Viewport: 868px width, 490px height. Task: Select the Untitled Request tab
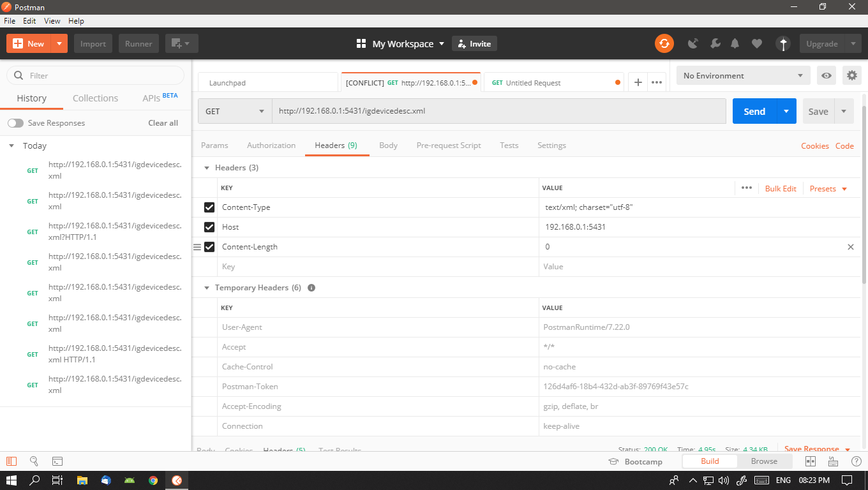pyautogui.click(x=555, y=82)
